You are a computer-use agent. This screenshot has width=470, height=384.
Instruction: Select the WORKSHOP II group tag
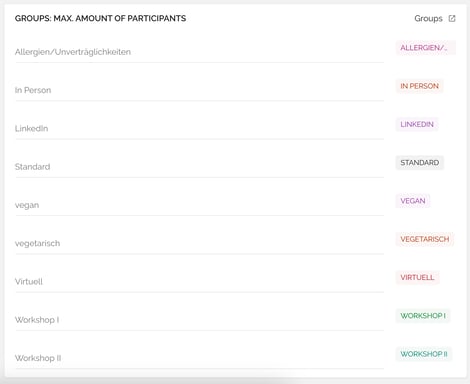424,354
